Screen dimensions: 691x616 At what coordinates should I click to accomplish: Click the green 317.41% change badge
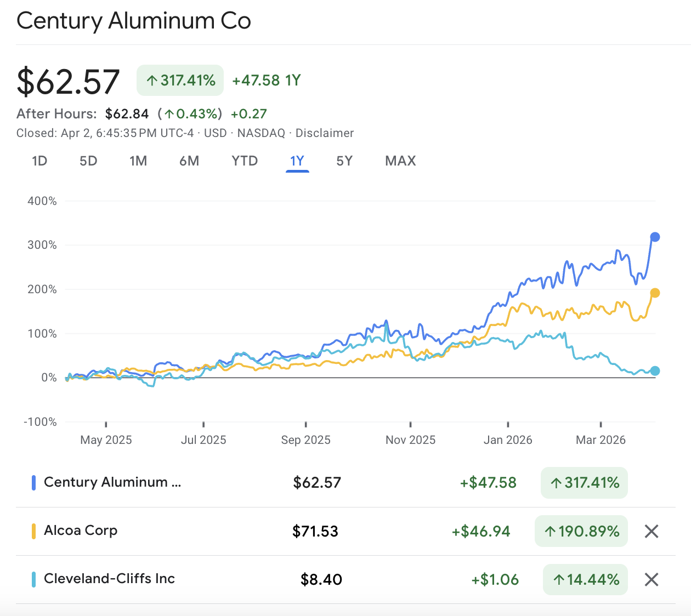[180, 80]
